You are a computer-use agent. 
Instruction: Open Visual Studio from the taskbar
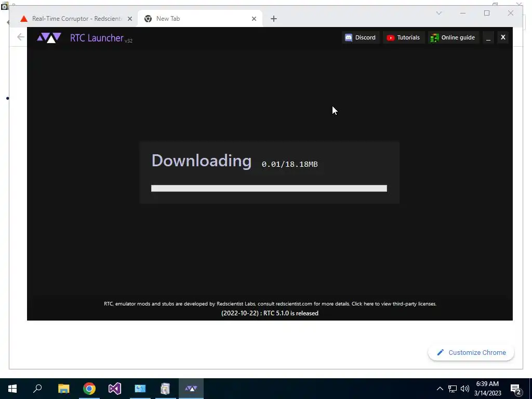[x=115, y=389]
